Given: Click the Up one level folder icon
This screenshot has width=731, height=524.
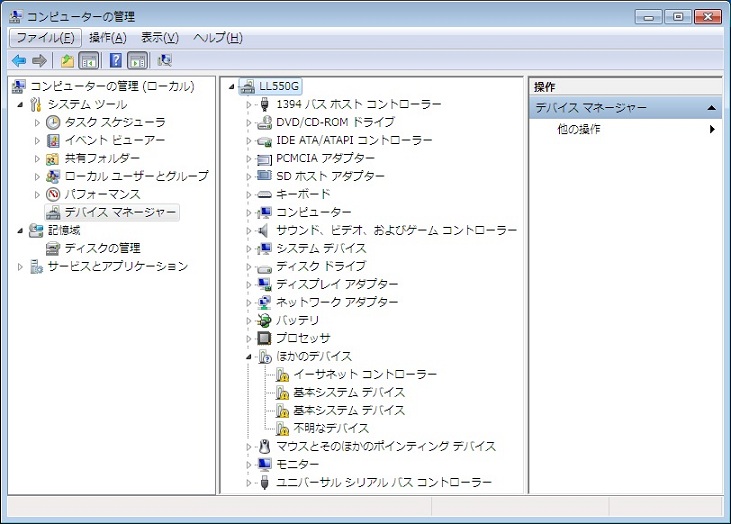Looking at the screenshot, I should pos(68,61).
